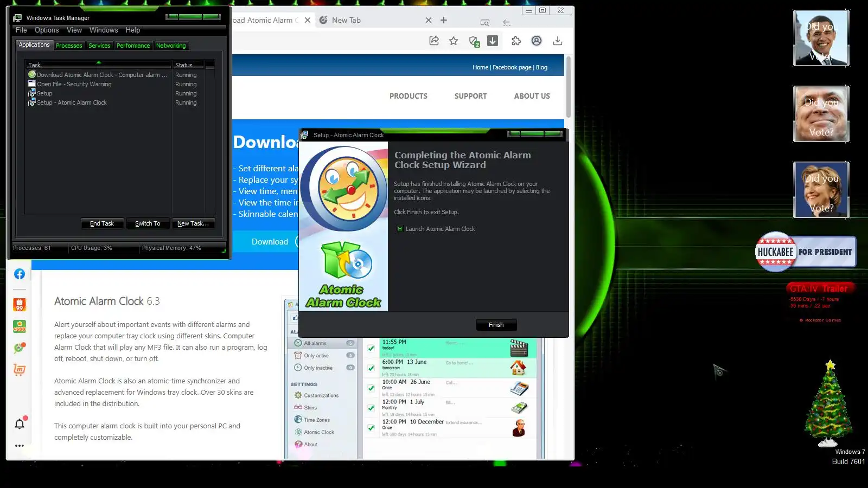Image resolution: width=868 pixels, height=488 pixels.
Task: Open the PRODUCTS navigation menu
Action: pyautogui.click(x=409, y=96)
